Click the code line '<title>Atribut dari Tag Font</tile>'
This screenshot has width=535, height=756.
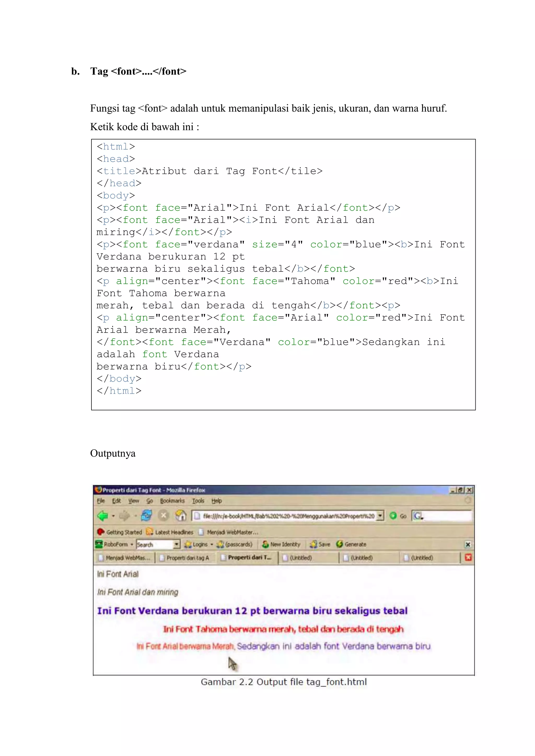pos(210,171)
